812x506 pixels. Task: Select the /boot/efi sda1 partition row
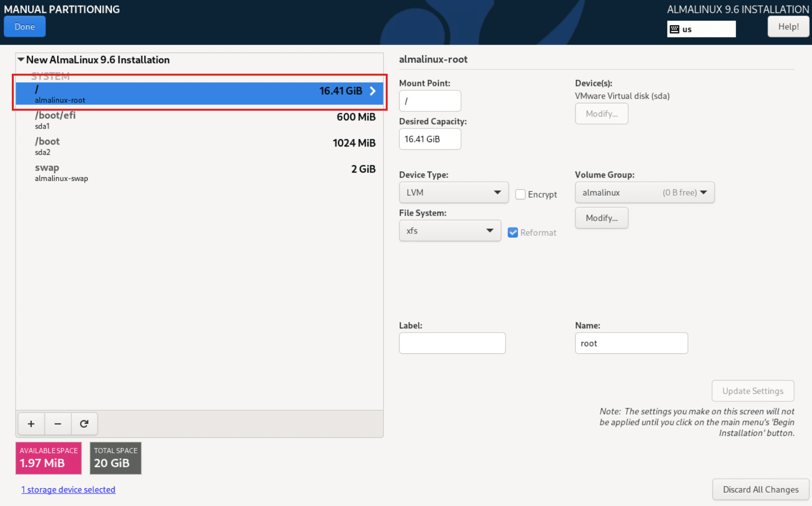(199, 120)
